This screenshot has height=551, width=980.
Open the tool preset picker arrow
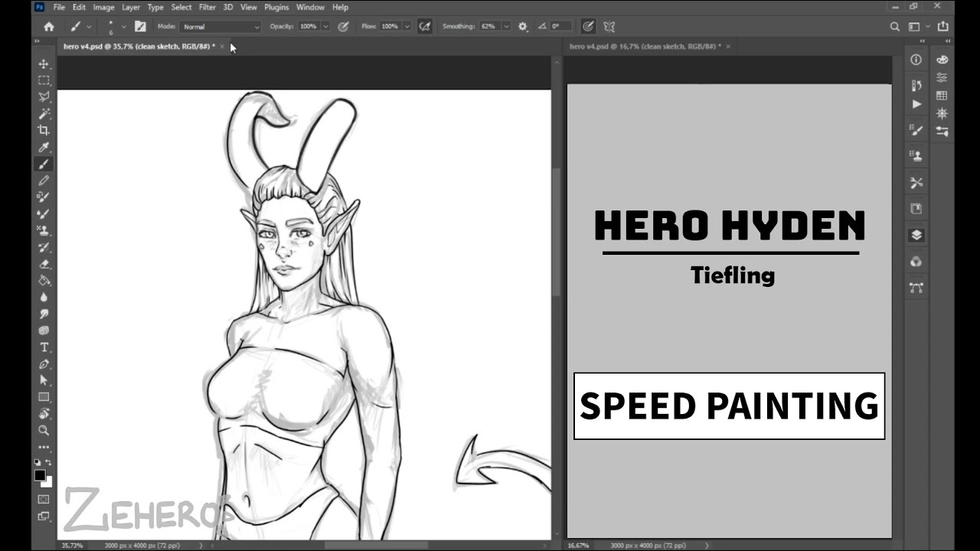90,26
